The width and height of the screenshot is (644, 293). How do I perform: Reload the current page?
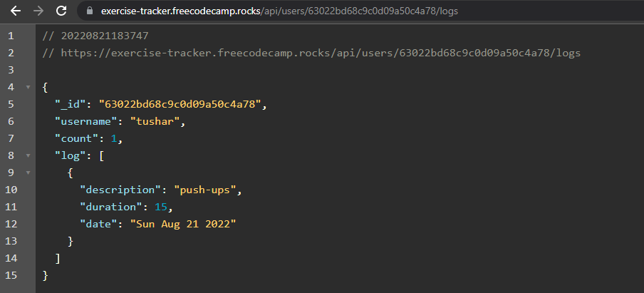61,11
